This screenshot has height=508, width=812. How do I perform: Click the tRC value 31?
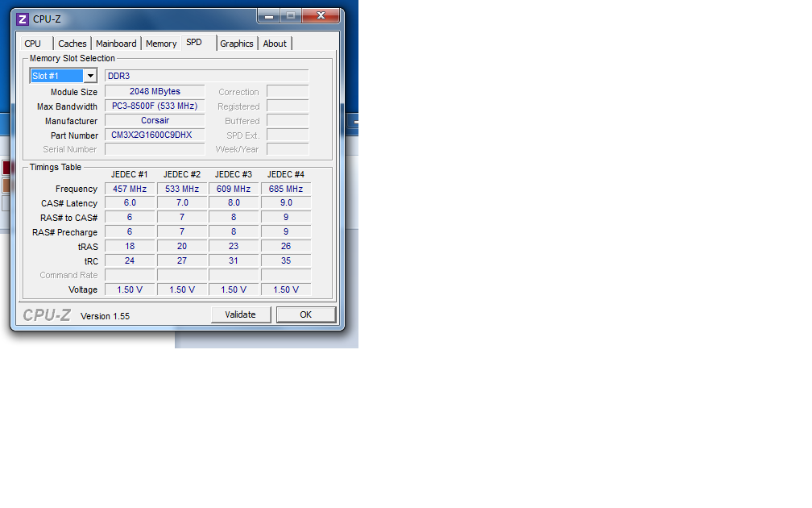coord(234,260)
